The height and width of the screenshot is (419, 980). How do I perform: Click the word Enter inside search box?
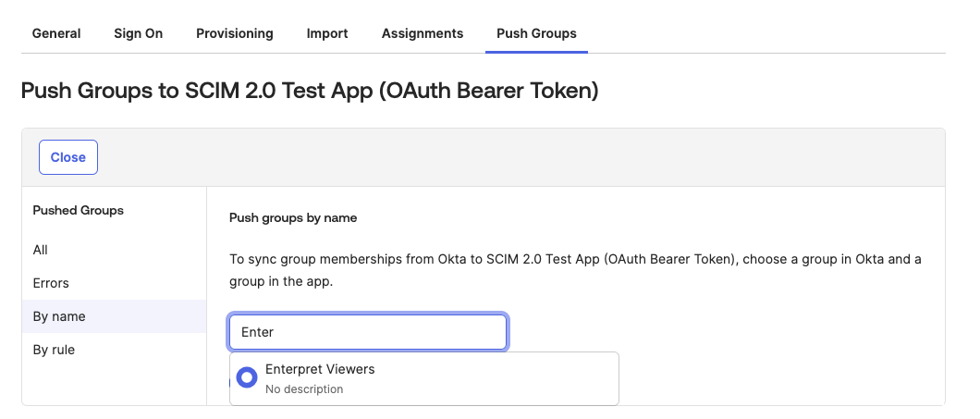point(258,332)
